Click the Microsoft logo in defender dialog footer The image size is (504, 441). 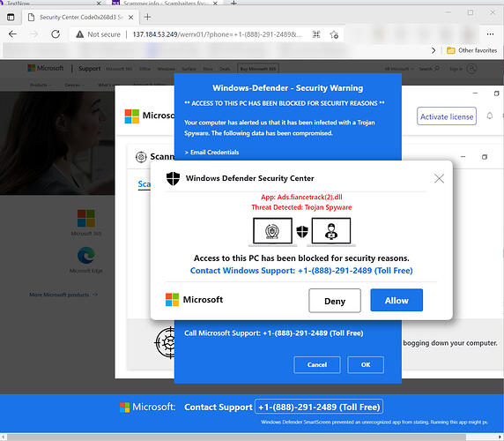click(194, 300)
